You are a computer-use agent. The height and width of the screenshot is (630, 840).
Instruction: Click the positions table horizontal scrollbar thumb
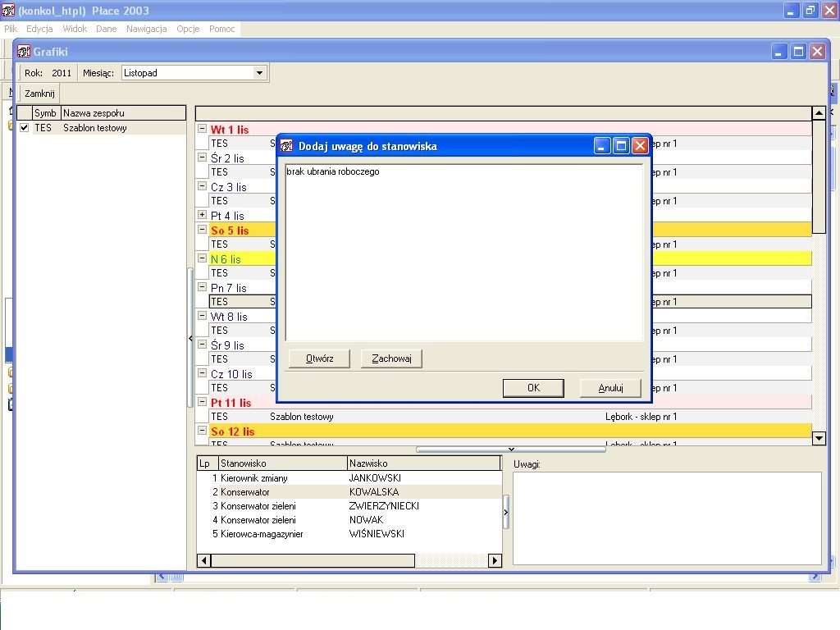(x=313, y=560)
